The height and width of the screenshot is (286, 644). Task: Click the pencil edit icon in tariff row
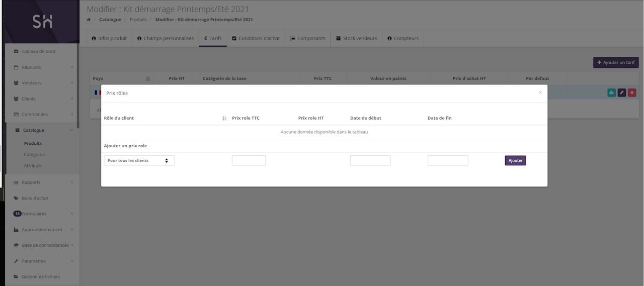622,92
